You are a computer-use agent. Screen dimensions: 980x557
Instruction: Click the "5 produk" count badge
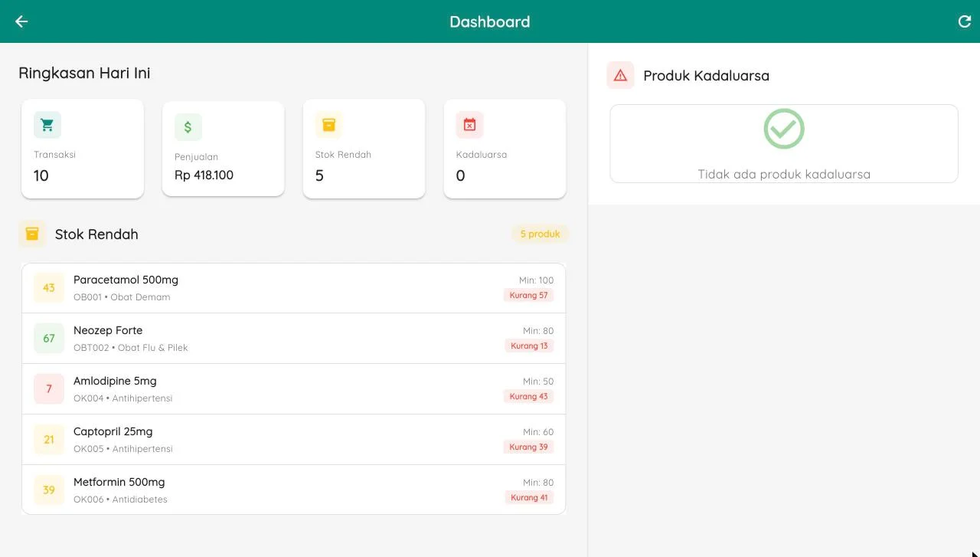tap(540, 234)
